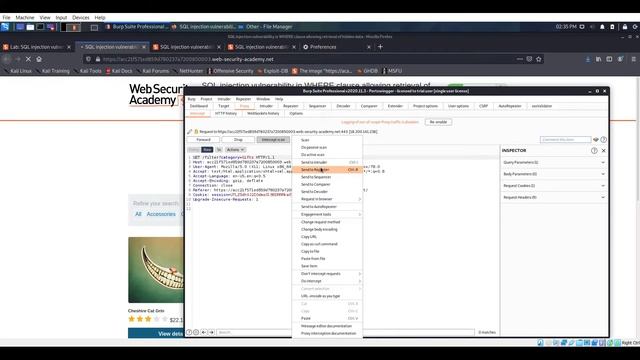
Task: Click View details button under Cheshire Cat Grin
Action: [156, 333]
